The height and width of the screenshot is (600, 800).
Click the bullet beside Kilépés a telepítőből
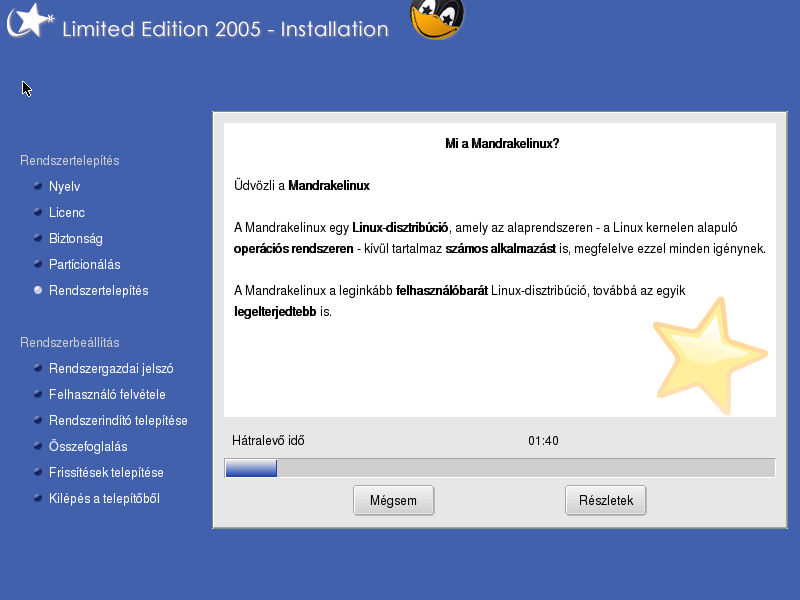pos(38,498)
